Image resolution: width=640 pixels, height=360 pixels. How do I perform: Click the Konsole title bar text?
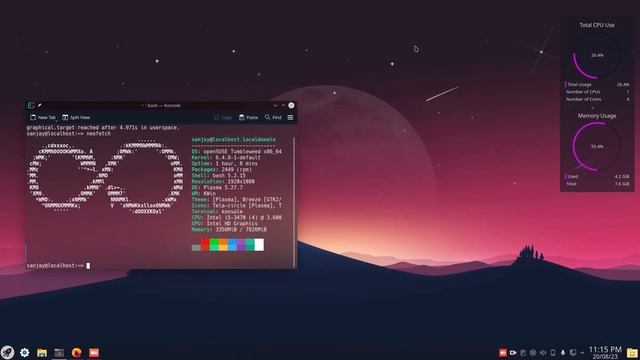pos(162,105)
